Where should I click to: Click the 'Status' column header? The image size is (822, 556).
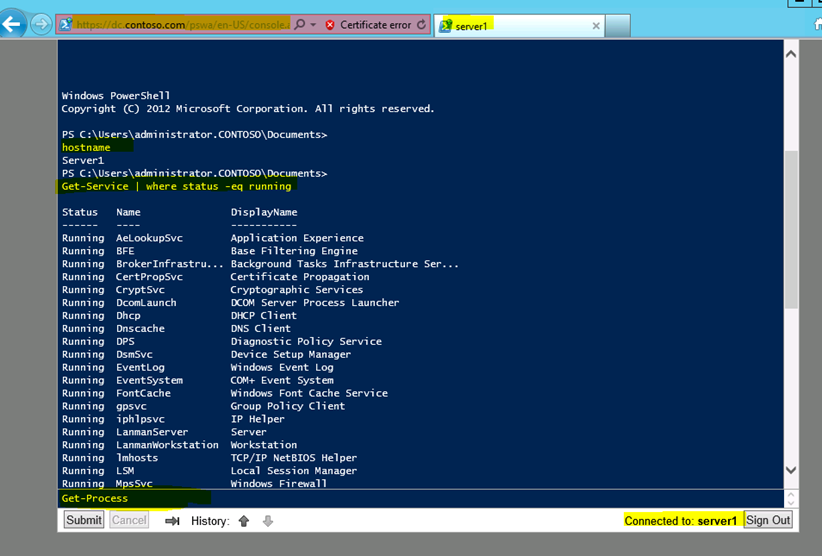click(80, 212)
